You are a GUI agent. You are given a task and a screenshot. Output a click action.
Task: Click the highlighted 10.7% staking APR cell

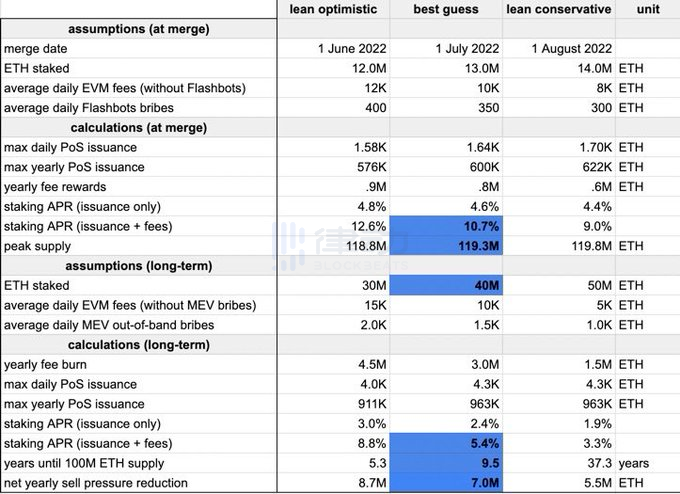[x=446, y=227]
